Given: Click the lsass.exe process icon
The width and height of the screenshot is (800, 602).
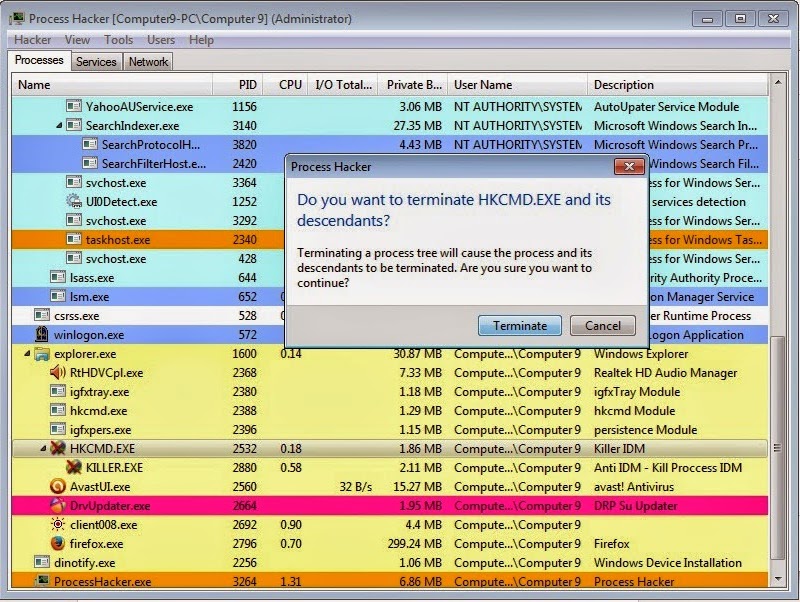Looking at the screenshot, I should tap(58, 277).
